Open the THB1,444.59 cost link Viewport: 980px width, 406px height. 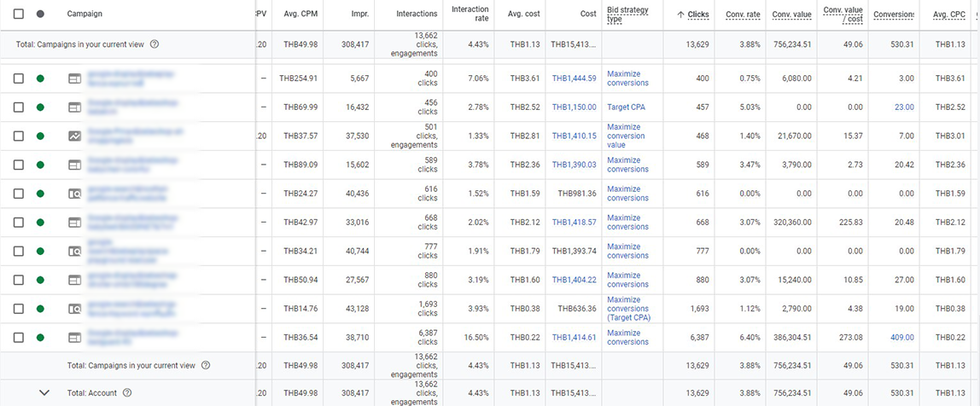coord(574,78)
